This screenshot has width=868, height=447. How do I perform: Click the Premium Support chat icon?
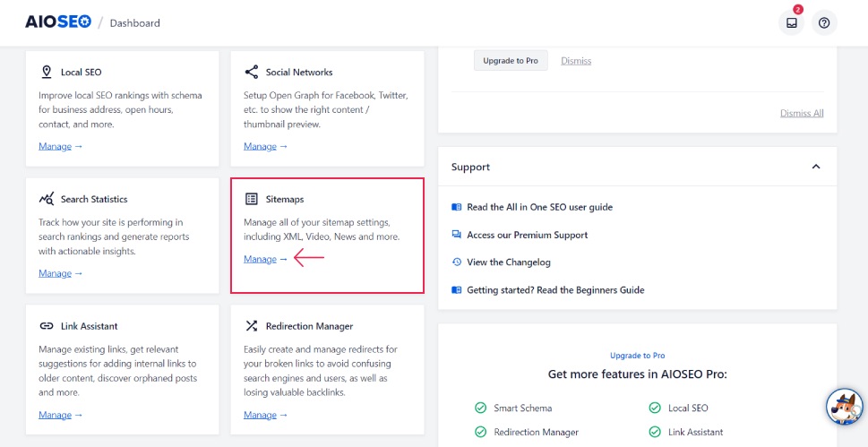pos(457,235)
